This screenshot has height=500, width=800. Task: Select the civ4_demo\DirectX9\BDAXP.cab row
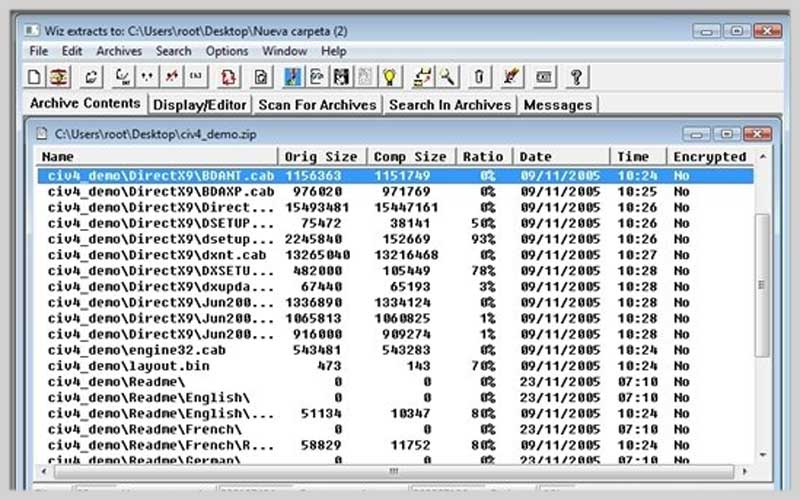(395, 192)
